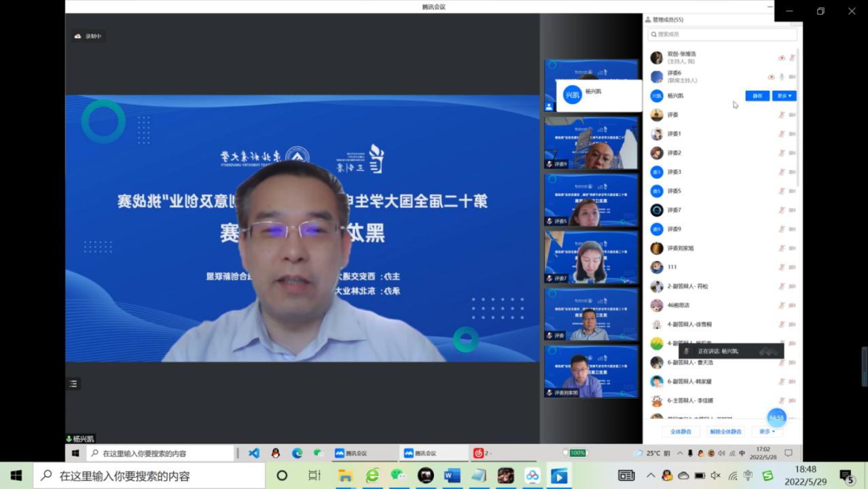Click the 搜索成员 member search field

coord(723,34)
